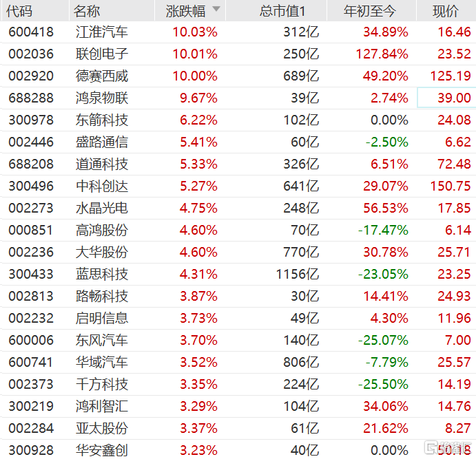
Task: Click stock code 688288
Action: click(31, 98)
